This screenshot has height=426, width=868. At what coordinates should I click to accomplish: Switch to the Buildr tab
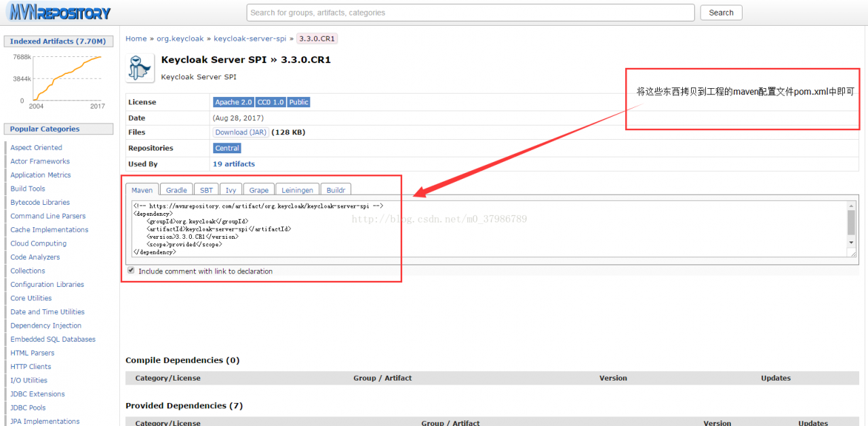click(x=336, y=190)
